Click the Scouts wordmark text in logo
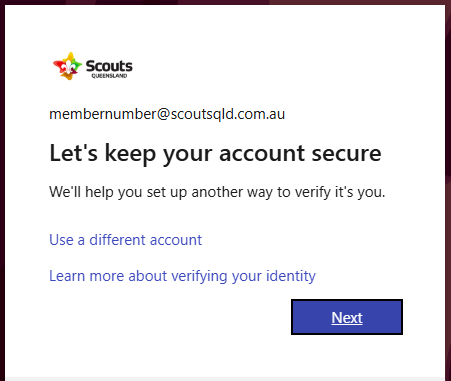This screenshot has height=381, width=451. pos(109,66)
